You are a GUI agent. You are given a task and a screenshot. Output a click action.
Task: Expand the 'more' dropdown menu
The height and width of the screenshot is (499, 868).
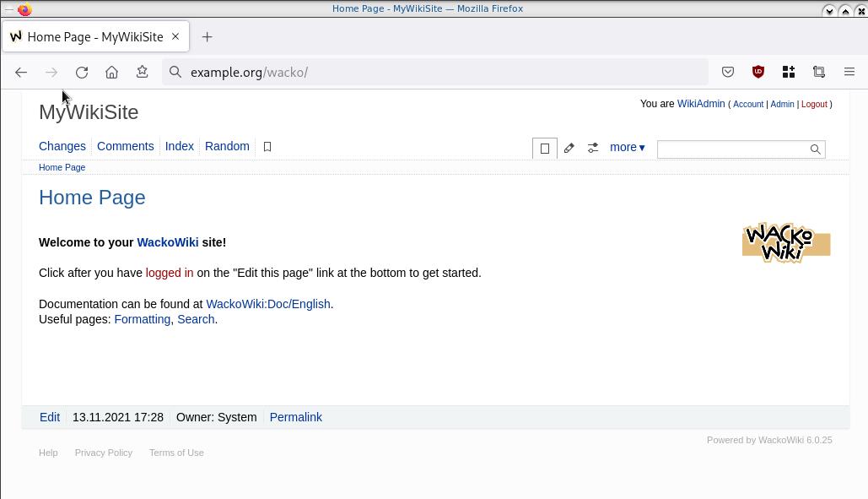click(627, 147)
